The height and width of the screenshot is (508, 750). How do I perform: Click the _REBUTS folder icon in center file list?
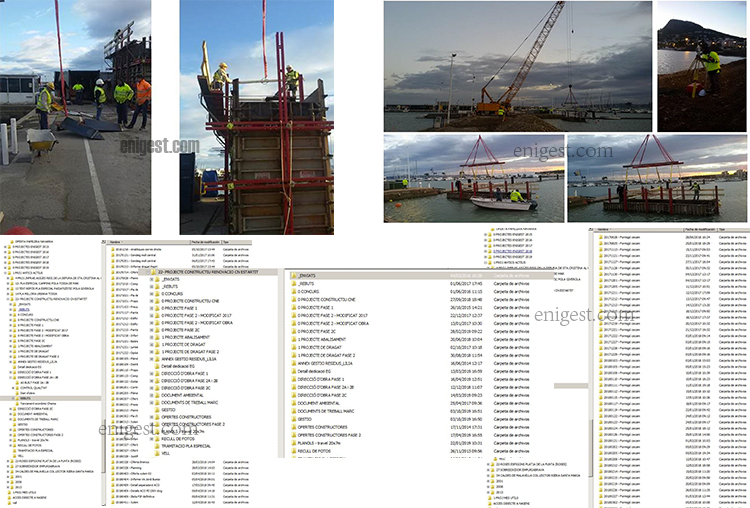pos(294,283)
